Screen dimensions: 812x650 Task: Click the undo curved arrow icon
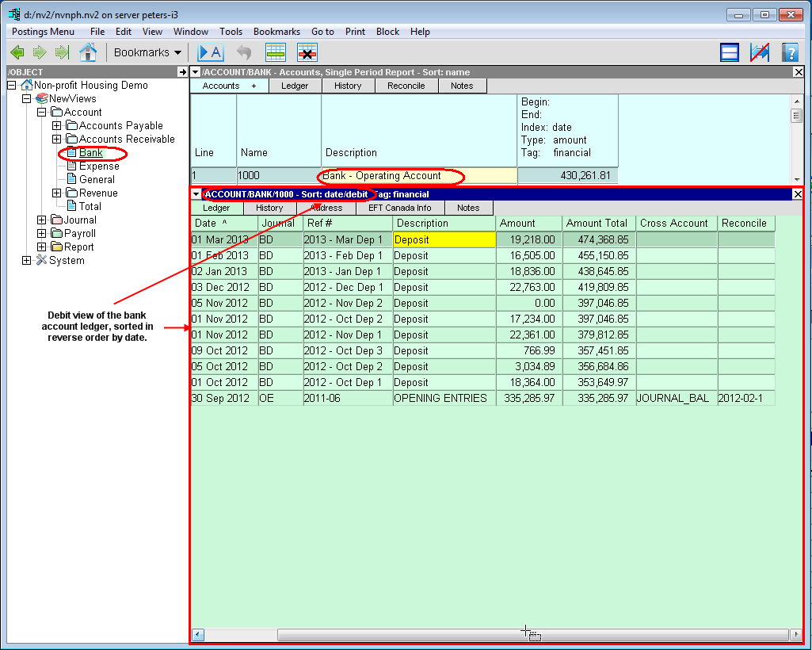pyautogui.click(x=244, y=52)
